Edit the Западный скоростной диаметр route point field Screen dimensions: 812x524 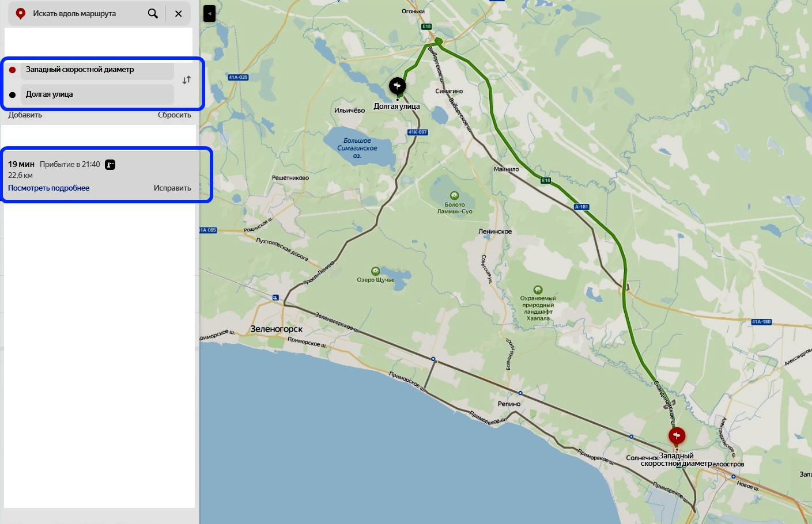[97, 70]
